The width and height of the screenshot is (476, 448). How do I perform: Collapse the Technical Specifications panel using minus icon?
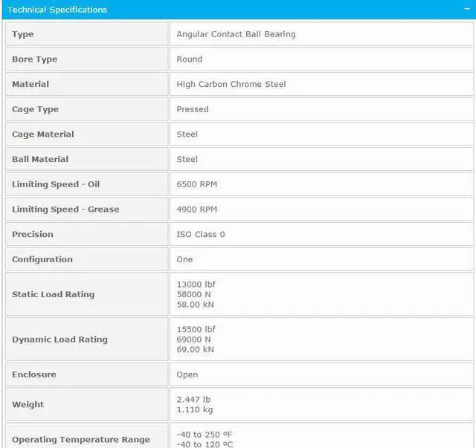(464, 10)
